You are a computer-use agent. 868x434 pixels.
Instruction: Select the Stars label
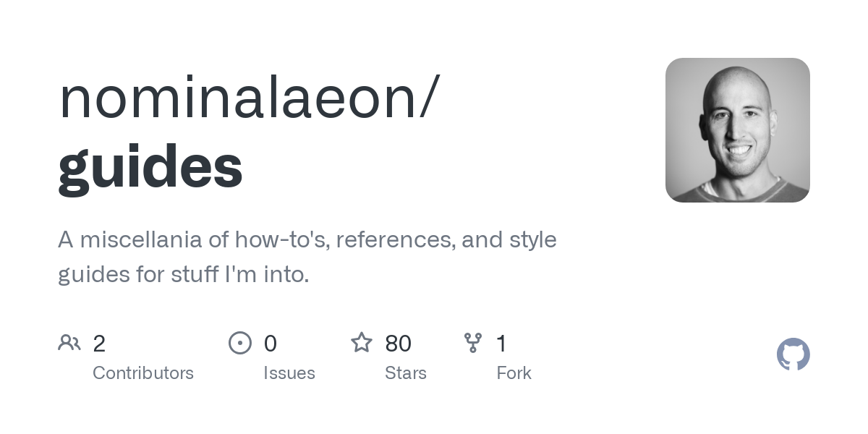(x=406, y=373)
